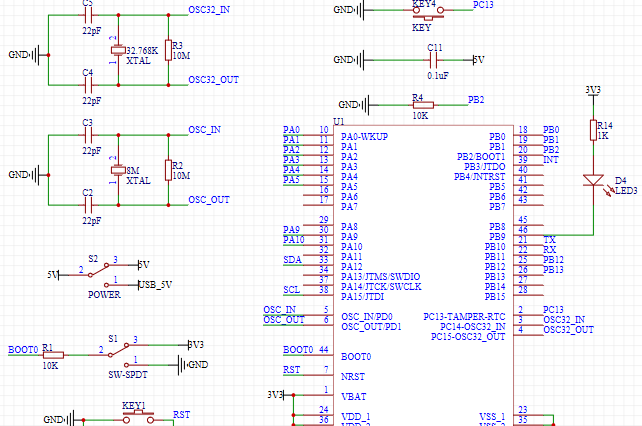Viewport: 642px width, 426px height.
Task: Click the VBAT pin name
Action: coord(354,397)
